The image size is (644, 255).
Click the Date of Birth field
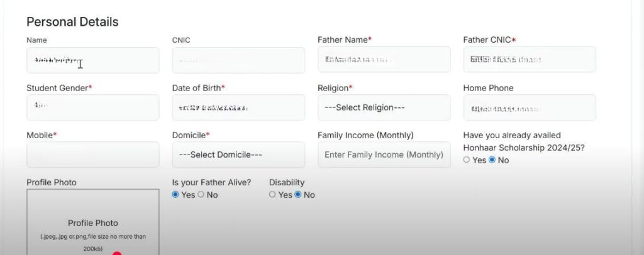click(x=238, y=107)
